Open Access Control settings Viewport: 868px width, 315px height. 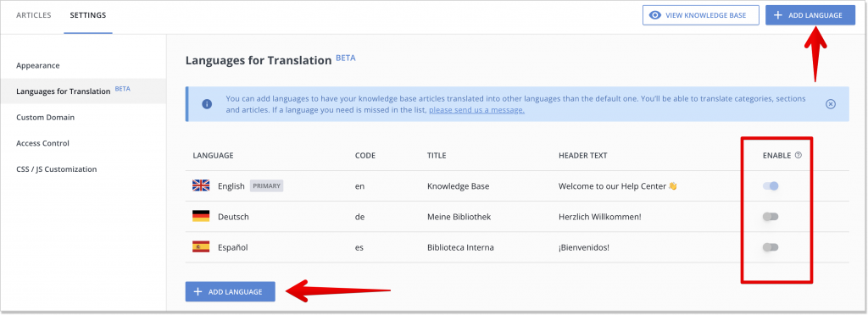click(x=42, y=143)
